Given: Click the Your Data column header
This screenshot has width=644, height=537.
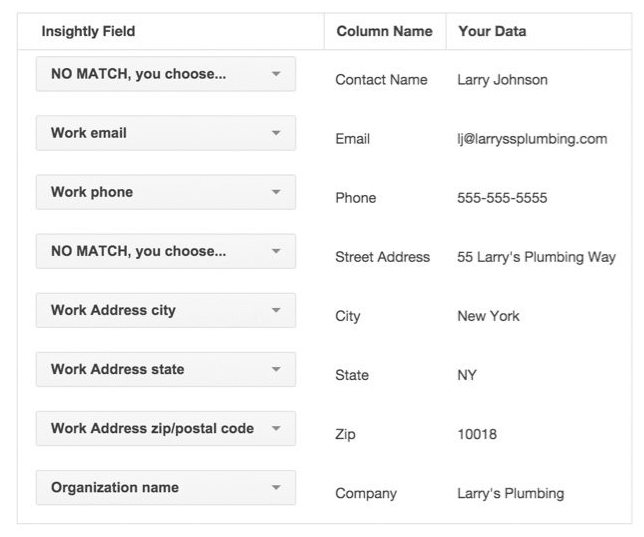Looking at the screenshot, I should 492,31.
